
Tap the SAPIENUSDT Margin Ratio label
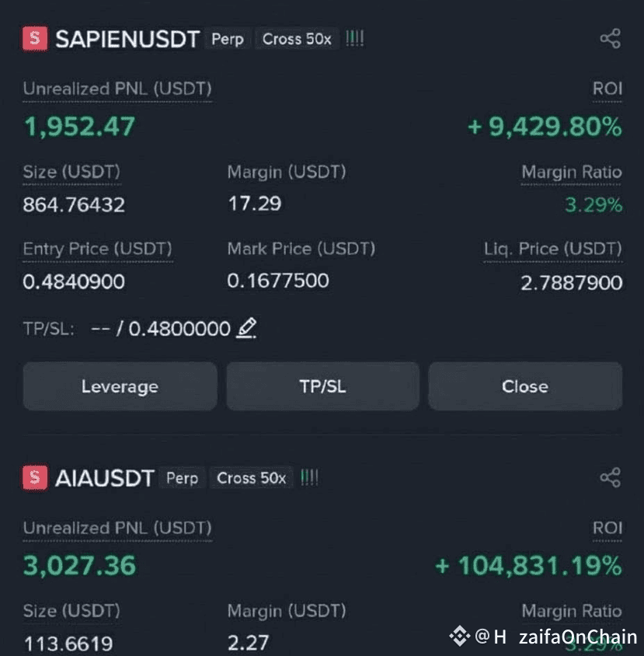[x=572, y=172]
